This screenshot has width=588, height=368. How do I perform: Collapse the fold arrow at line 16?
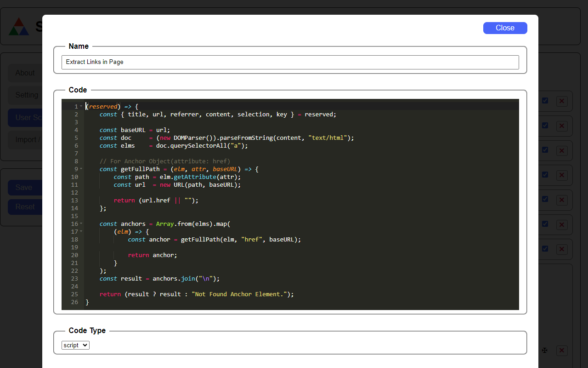pos(81,224)
